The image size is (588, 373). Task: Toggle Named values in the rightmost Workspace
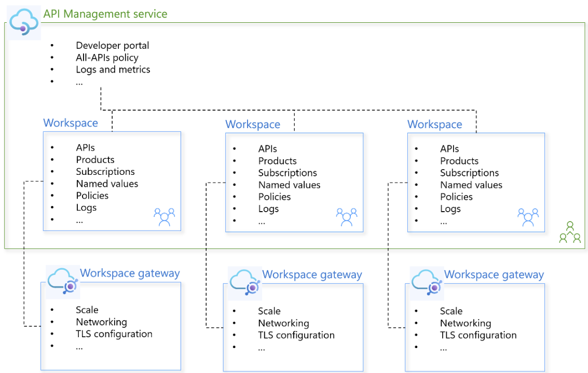(471, 185)
